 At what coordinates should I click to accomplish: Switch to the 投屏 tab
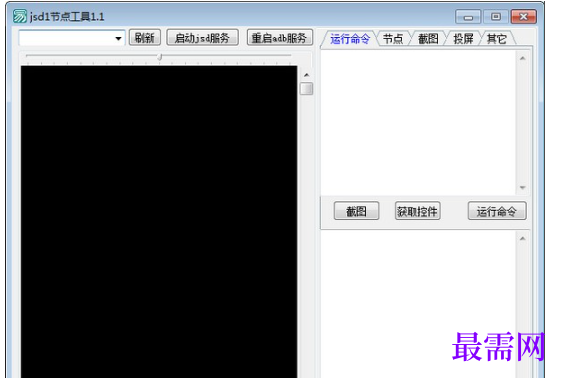tap(463, 38)
